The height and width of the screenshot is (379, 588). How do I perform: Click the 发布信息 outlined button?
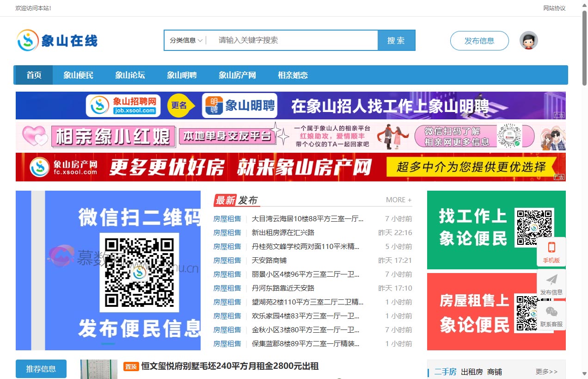click(x=479, y=41)
